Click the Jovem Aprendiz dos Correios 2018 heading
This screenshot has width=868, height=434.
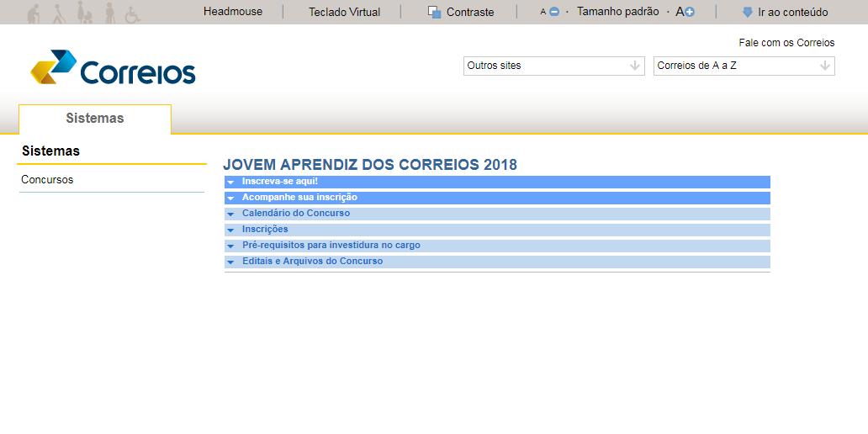[370, 165]
